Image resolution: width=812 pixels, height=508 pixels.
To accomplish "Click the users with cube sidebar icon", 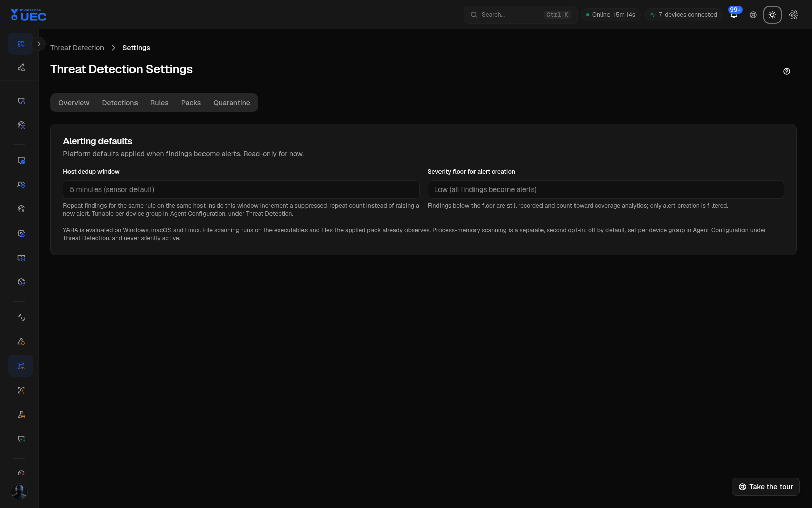I will click(21, 185).
